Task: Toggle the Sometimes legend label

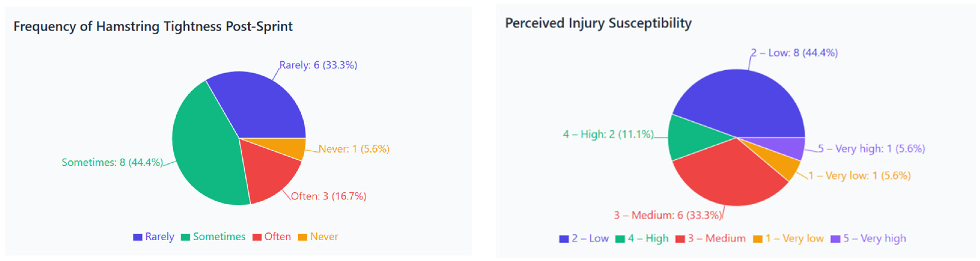Action: [x=219, y=237]
